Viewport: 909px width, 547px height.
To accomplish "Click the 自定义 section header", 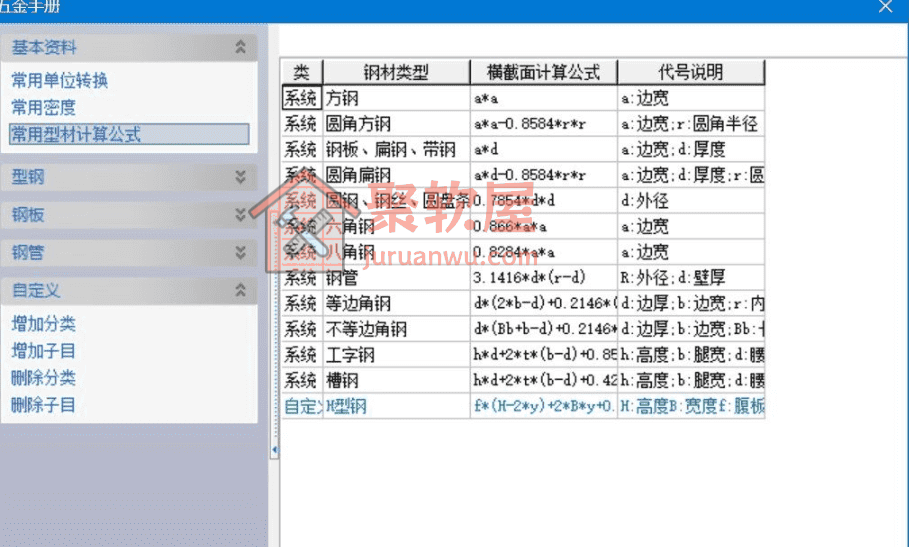I will pyautogui.click(x=129, y=290).
